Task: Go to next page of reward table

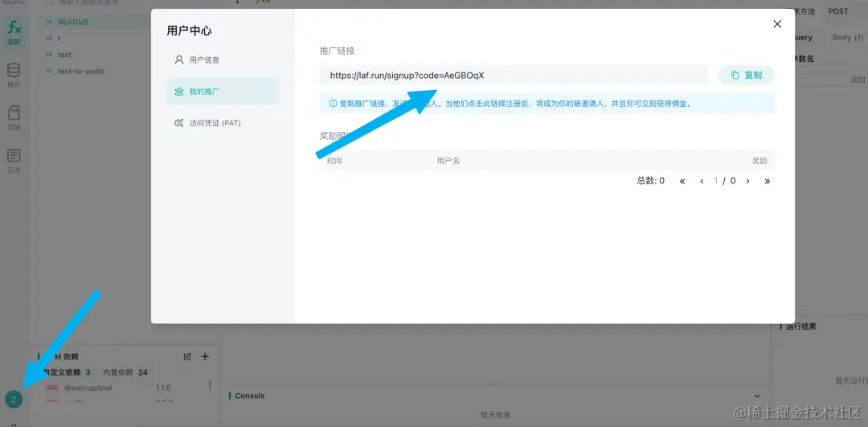Action: pos(748,181)
